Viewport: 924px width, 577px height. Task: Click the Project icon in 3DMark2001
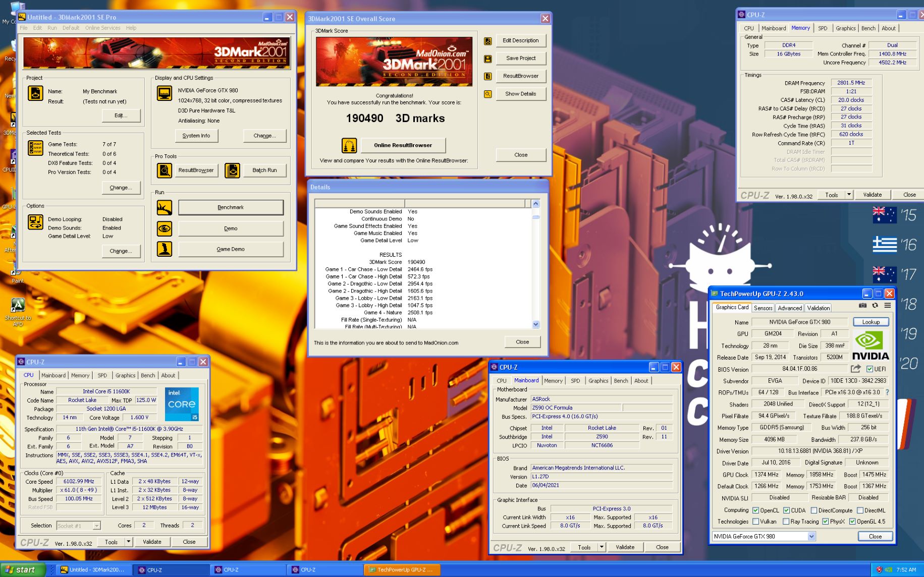click(35, 93)
